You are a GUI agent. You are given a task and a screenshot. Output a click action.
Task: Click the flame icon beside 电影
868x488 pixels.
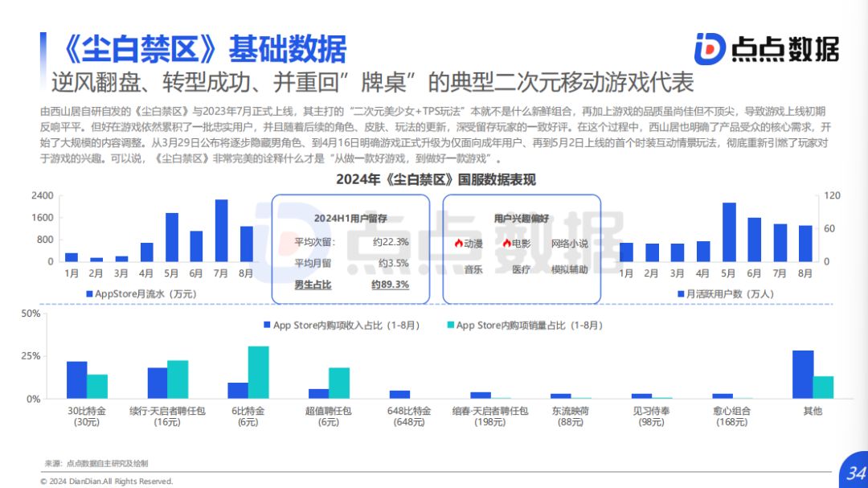[506, 243]
